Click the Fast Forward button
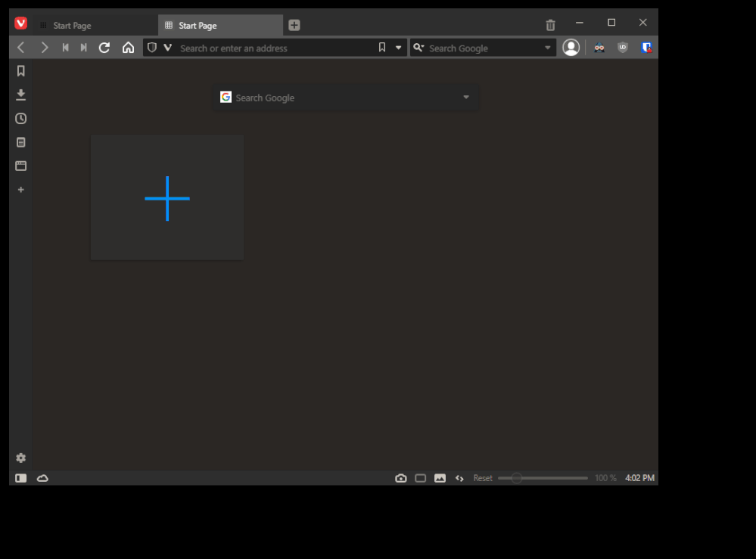This screenshot has width=756, height=559. [x=83, y=48]
